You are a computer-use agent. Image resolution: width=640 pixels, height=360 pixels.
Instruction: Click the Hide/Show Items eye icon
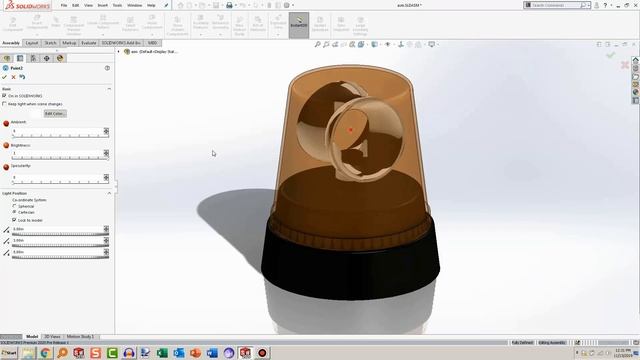click(x=387, y=44)
